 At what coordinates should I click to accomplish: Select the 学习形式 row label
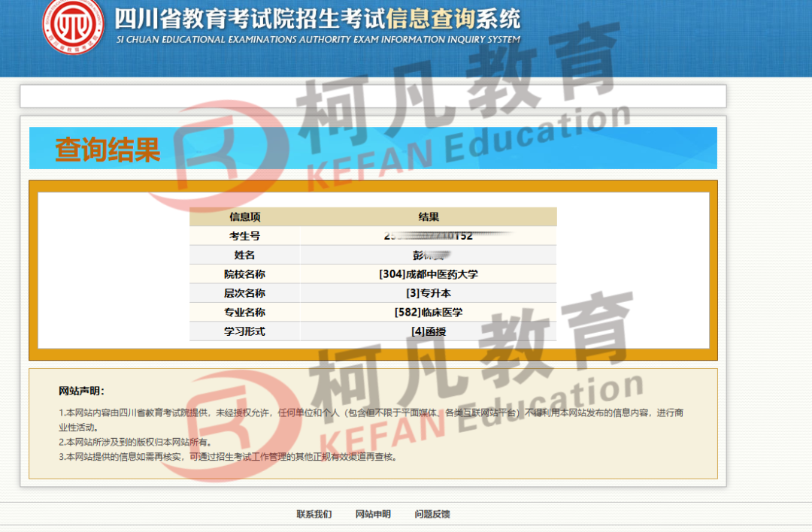pyautogui.click(x=244, y=331)
